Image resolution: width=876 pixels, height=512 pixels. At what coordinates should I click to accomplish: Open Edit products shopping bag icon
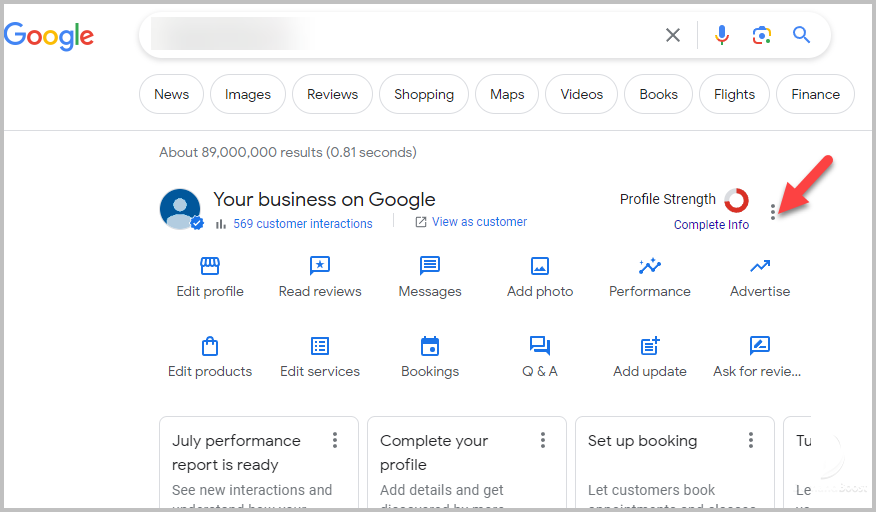[x=210, y=346]
